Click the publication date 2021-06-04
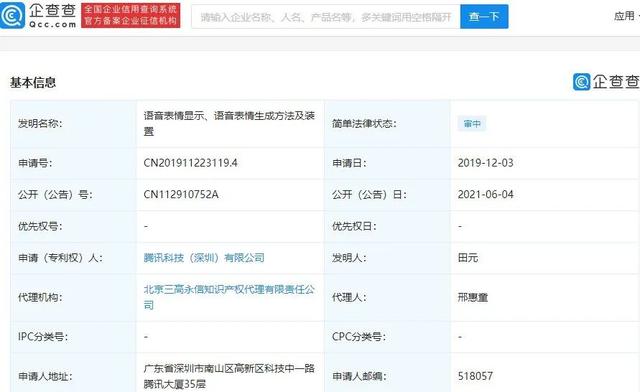 (485, 194)
